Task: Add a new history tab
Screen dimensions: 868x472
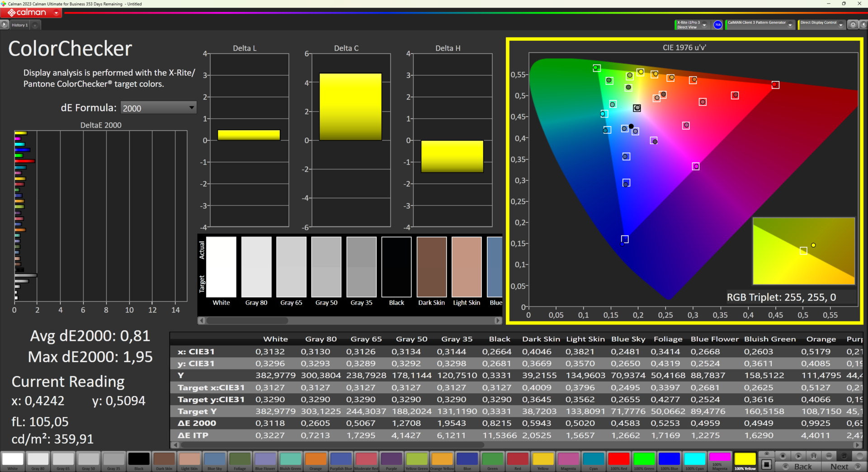Action: pyautogui.click(x=35, y=25)
